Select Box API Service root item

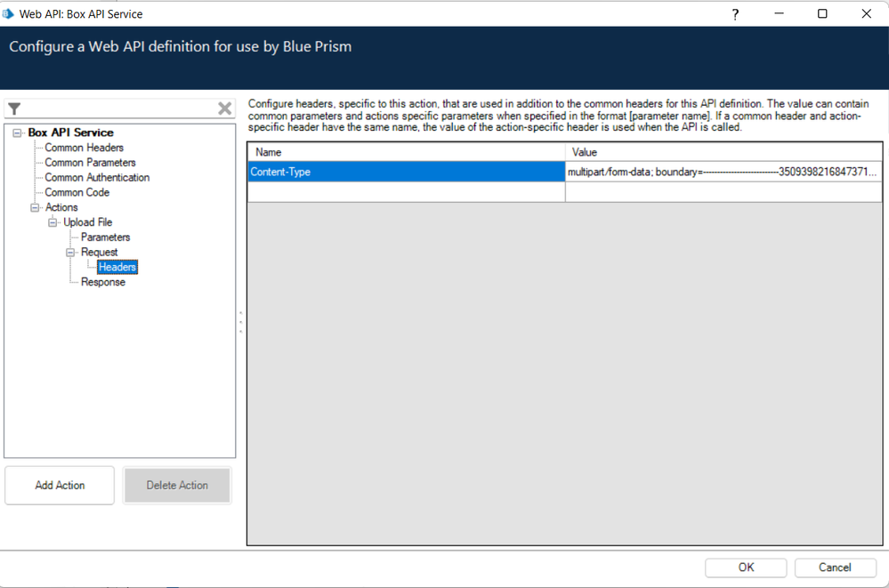pos(71,133)
